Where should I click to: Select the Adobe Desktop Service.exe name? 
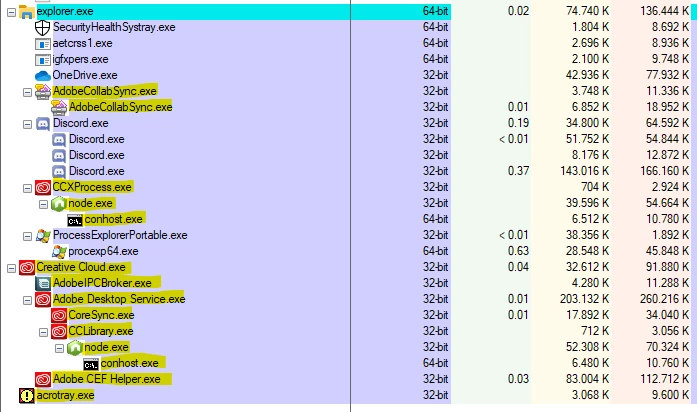pyautogui.click(x=119, y=299)
